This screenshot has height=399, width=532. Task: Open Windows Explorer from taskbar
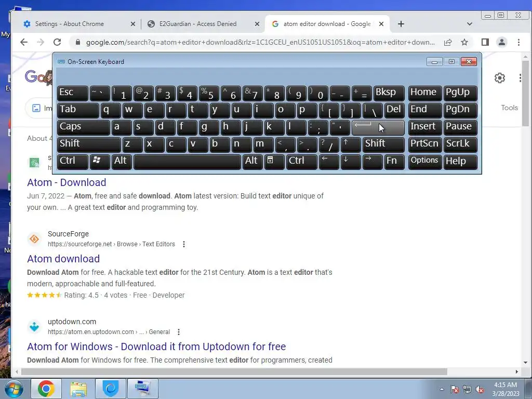coord(78,389)
